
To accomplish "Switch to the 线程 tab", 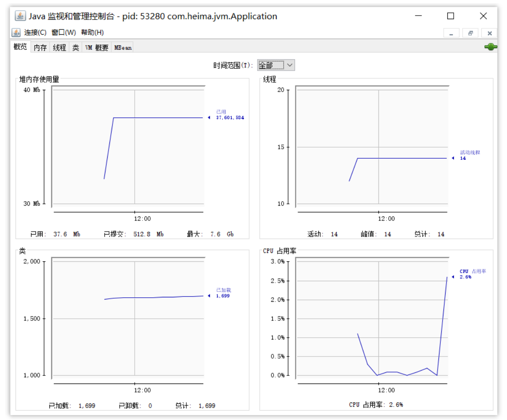I will click(x=60, y=48).
